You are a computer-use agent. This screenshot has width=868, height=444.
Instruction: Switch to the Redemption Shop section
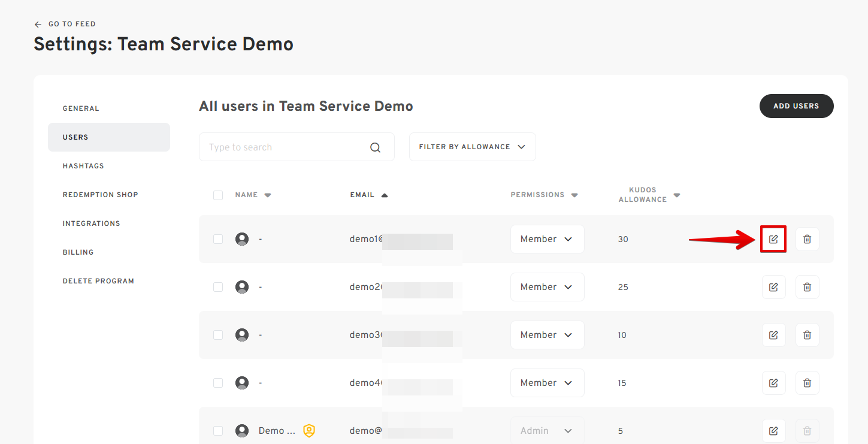tap(100, 195)
